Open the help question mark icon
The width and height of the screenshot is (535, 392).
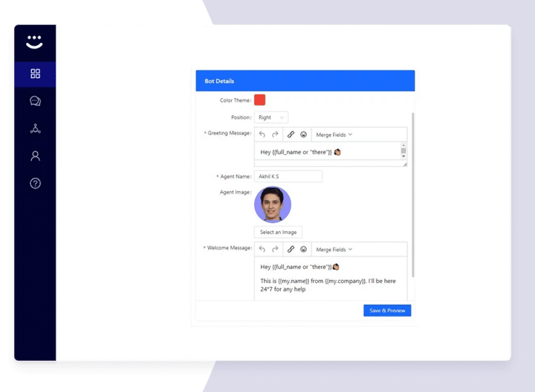[35, 183]
